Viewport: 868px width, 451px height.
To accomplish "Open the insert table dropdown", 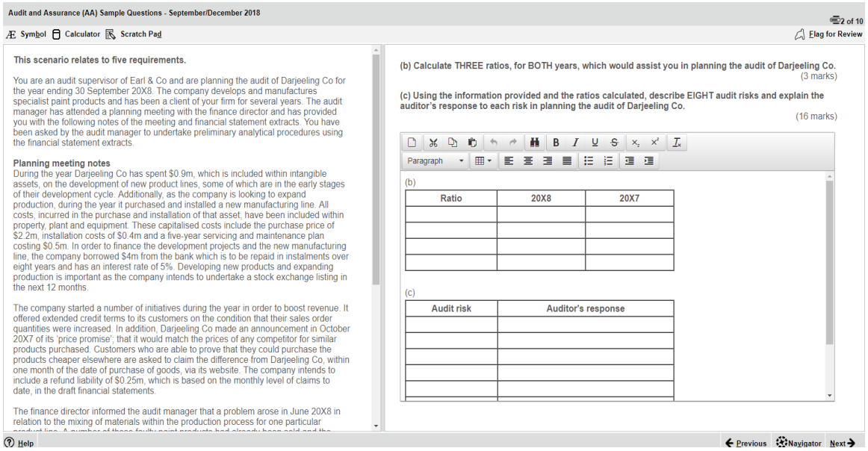I will pos(483,161).
